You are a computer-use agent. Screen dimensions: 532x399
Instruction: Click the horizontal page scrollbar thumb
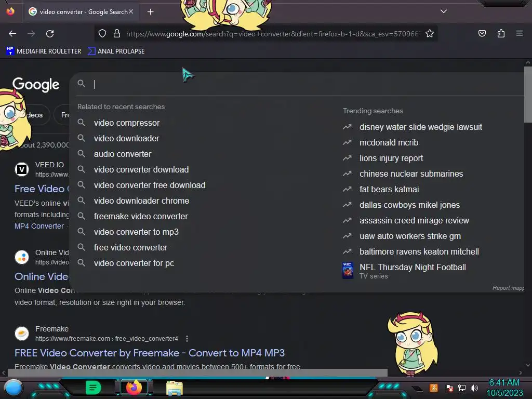coord(197,373)
